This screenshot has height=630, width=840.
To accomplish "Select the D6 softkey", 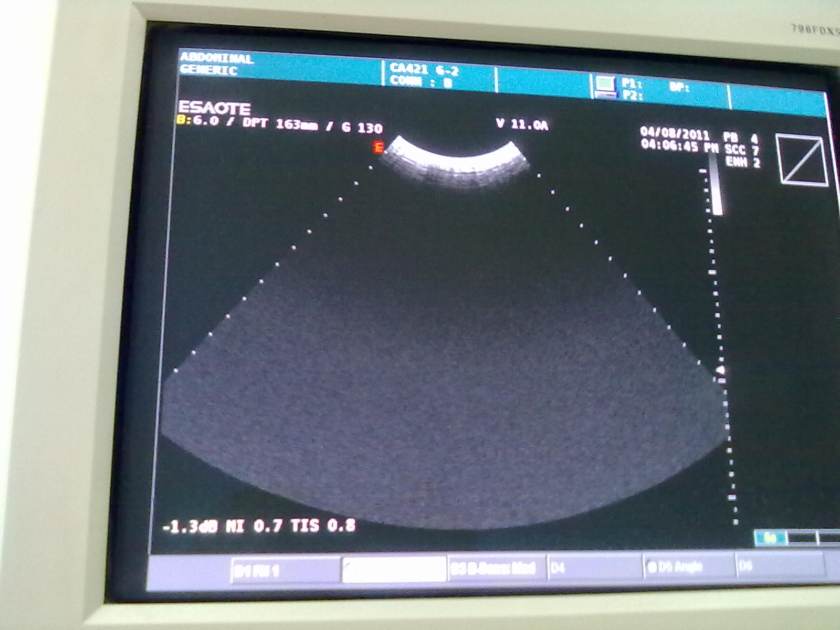I will (780, 566).
